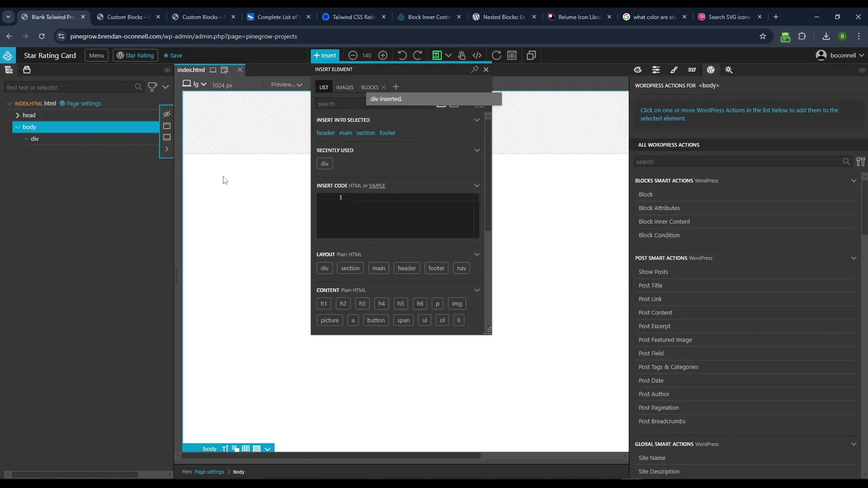Click the horizontal scrollbar under the page view
The image size is (868, 488).
pos(331,456)
